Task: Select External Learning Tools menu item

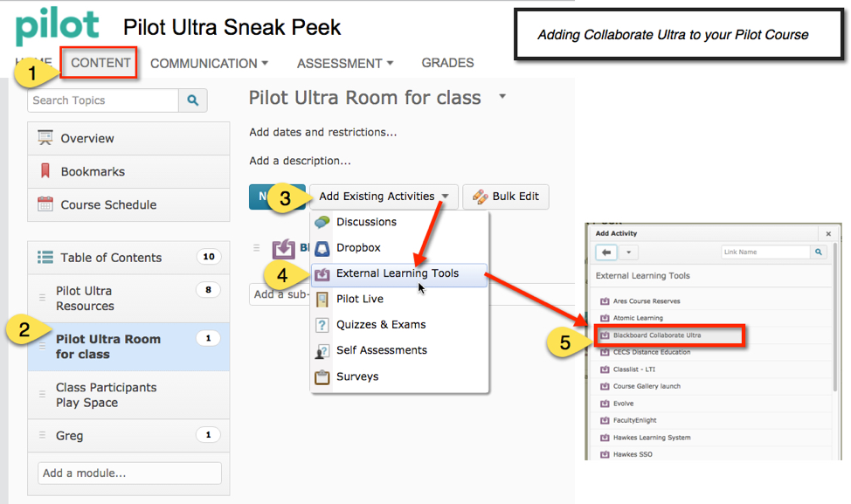Action: 398,273
